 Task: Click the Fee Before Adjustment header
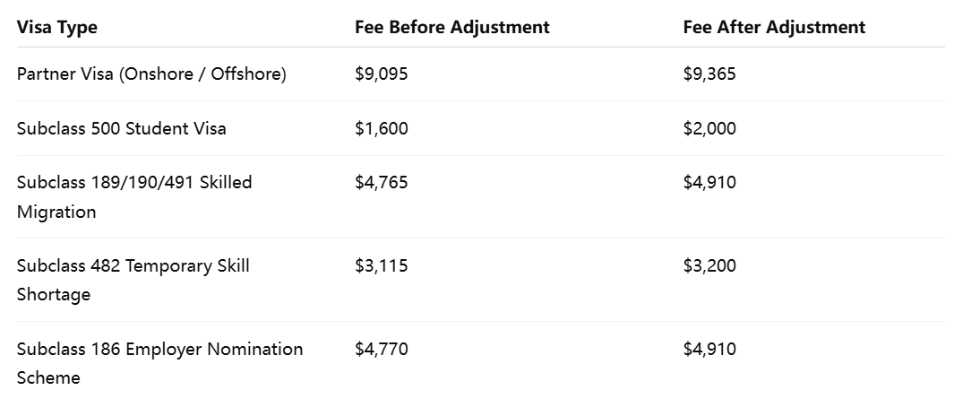(x=452, y=28)
